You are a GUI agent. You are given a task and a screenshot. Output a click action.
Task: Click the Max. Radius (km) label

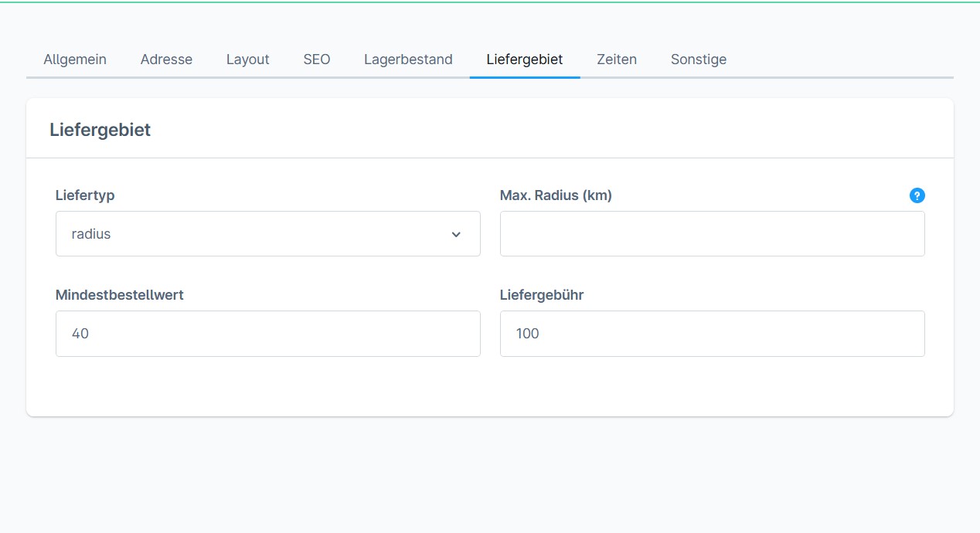click(x=556, y=195)
